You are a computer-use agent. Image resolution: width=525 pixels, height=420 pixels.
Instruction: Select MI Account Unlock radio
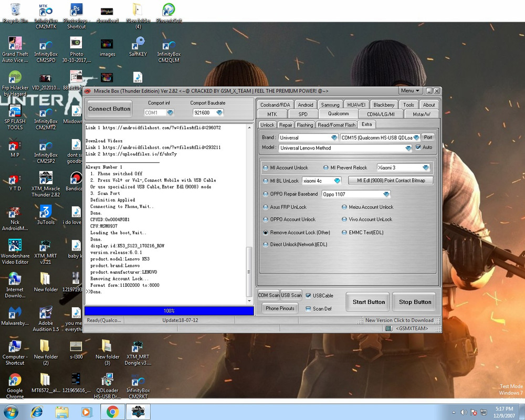(x=266, y=168)
